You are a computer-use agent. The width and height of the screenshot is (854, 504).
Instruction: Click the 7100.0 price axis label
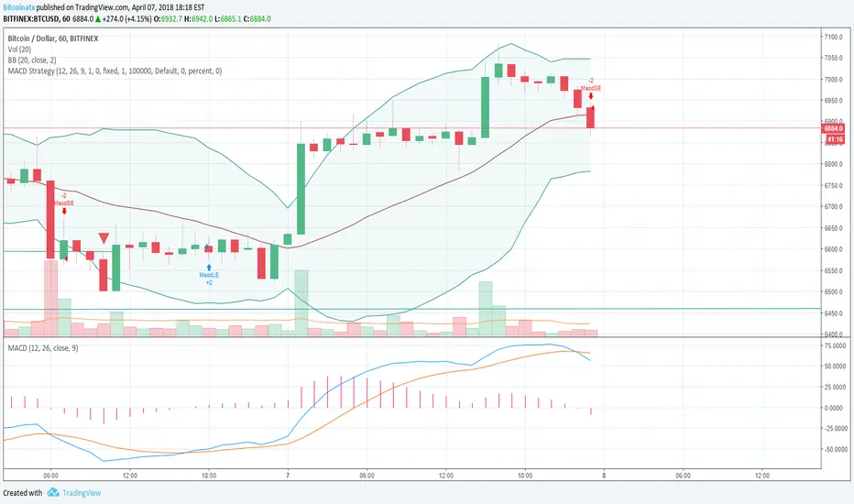[833, 37]
